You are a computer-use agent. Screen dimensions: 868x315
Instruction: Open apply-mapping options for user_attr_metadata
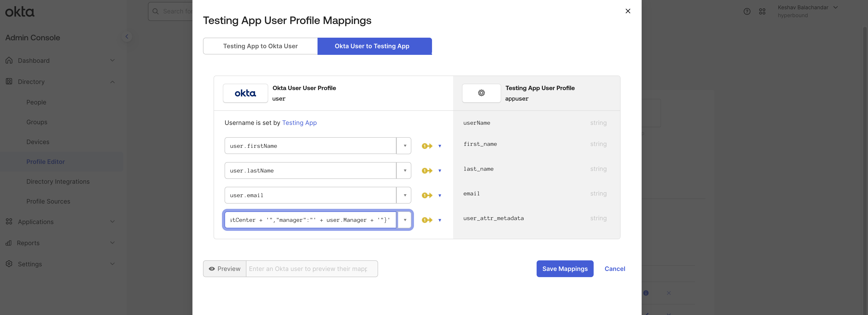click(440, 220)
